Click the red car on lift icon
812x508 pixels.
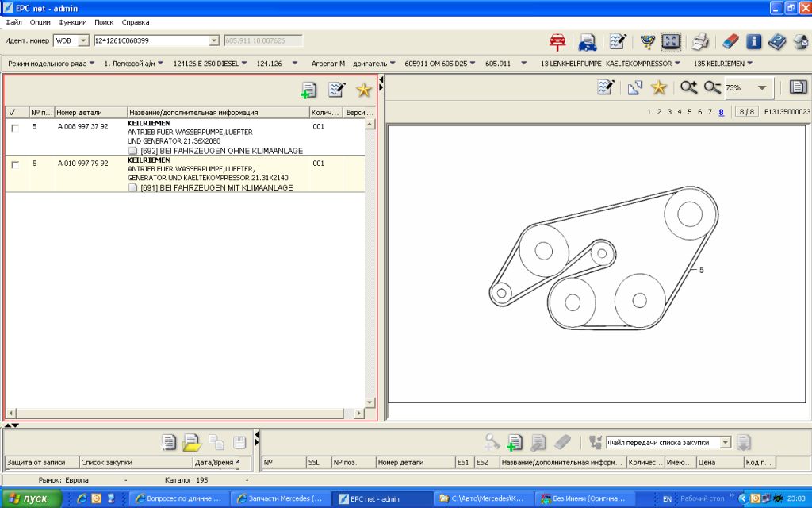[x=559, y=41]
